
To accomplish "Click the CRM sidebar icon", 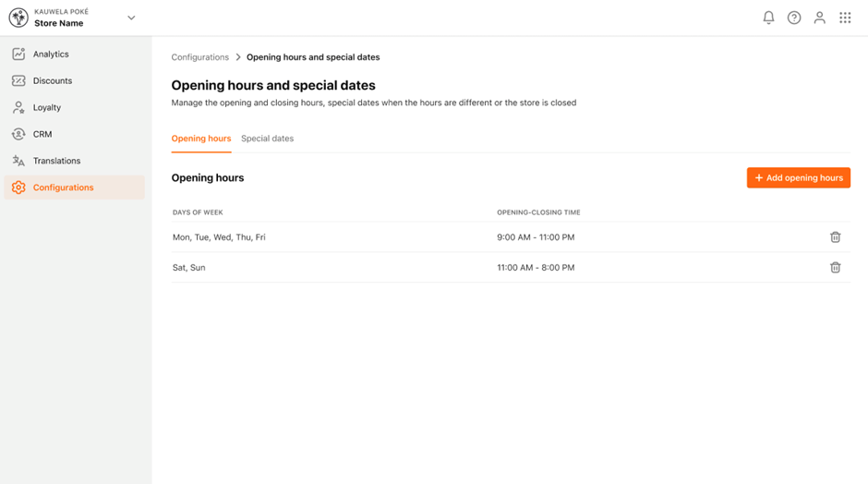I will tap(18, 134).
